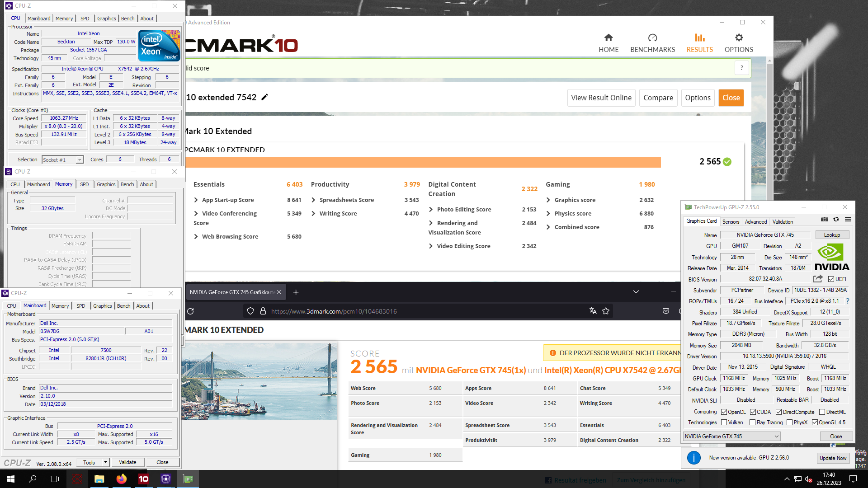Click Update Now for GPU-Z
Image resolution: width=868 pixels, height=488 pixels.
click(833, 458)
